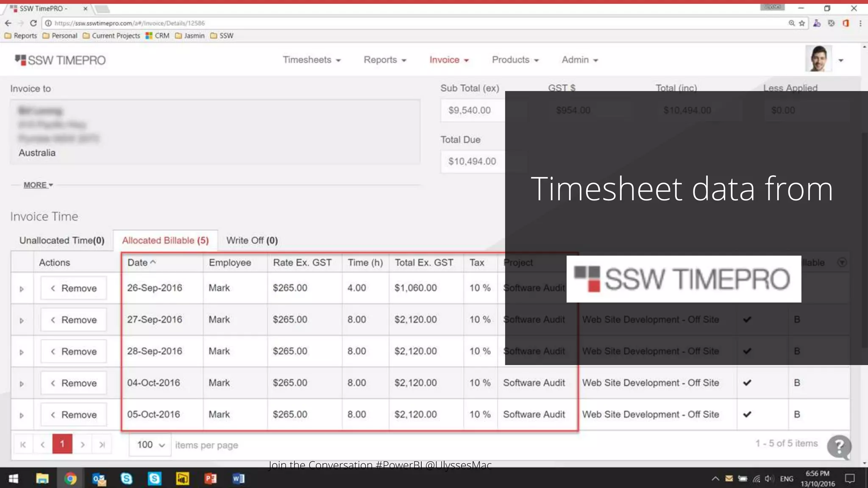The height and width of the screenshot is (488, 868).
Task: Click the site info icon in address bar
Action: coord(48,23)
